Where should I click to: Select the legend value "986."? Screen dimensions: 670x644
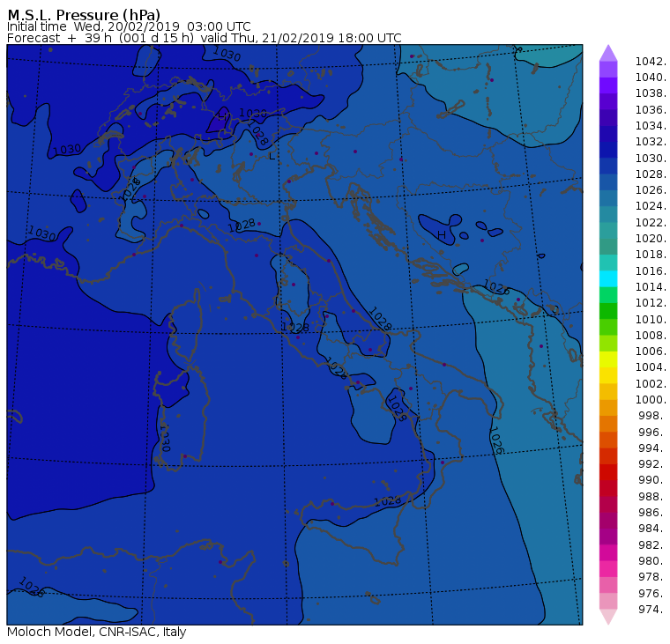(652, 512)
